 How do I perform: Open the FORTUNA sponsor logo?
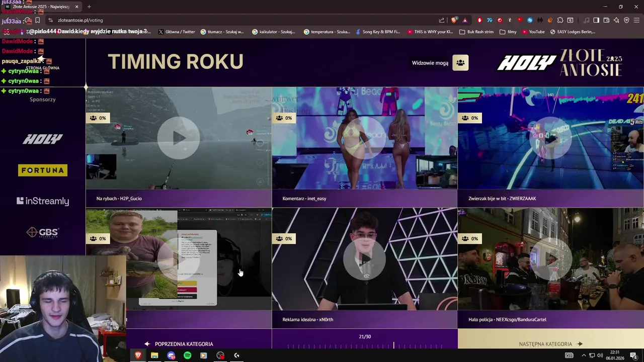coord(43,170)
